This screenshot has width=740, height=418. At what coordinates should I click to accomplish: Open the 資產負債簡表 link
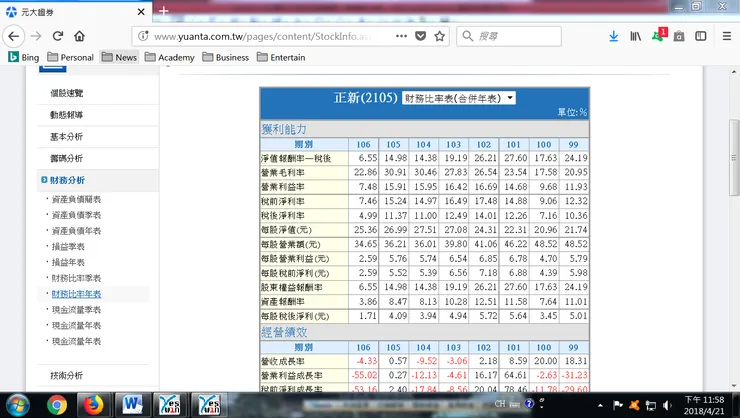[76, 200]
